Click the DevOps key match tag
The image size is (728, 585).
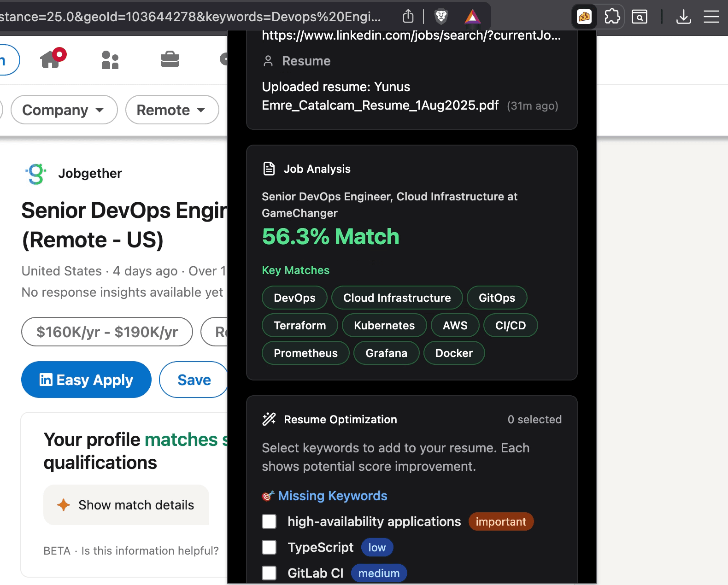coord(294,298)
